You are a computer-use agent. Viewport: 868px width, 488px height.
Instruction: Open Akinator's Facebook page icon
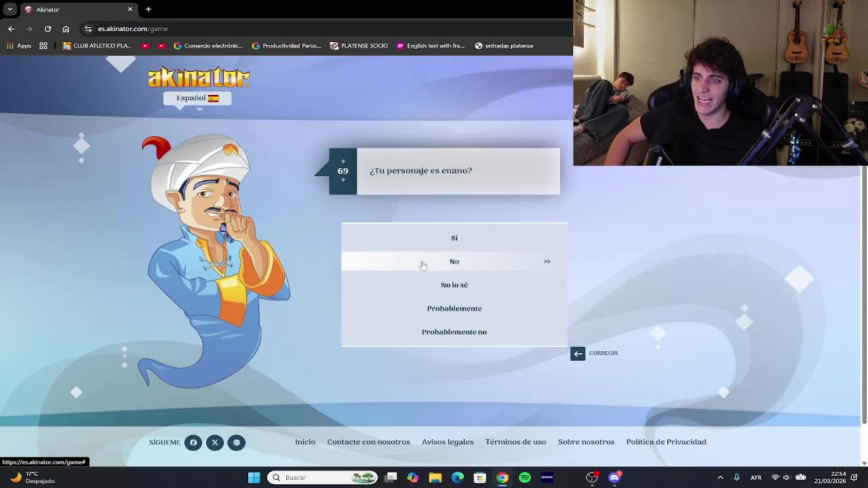193,443
